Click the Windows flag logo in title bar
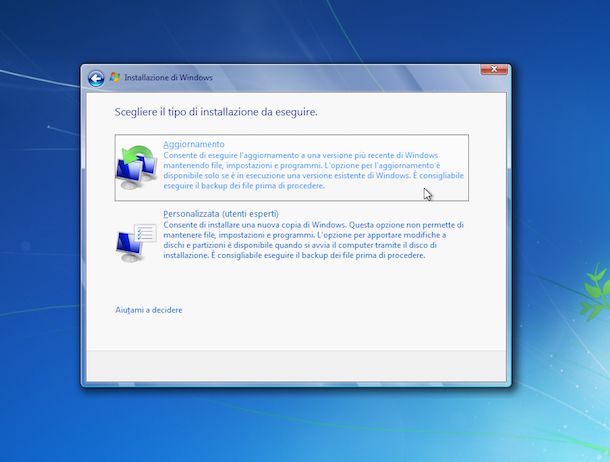Image resolution: width=610 pixels, height=462 pixels. tap(114, 77)
